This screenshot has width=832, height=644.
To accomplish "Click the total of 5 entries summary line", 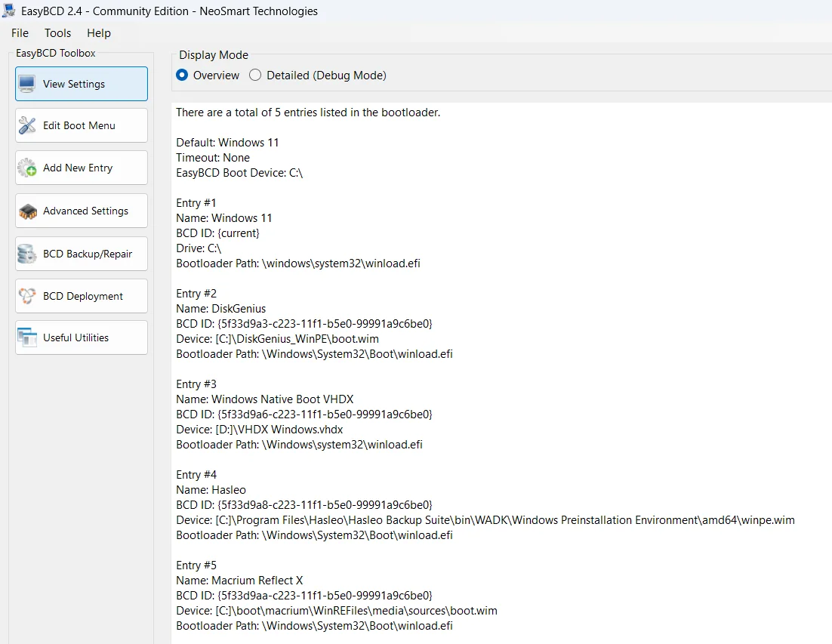I will 308,112.
